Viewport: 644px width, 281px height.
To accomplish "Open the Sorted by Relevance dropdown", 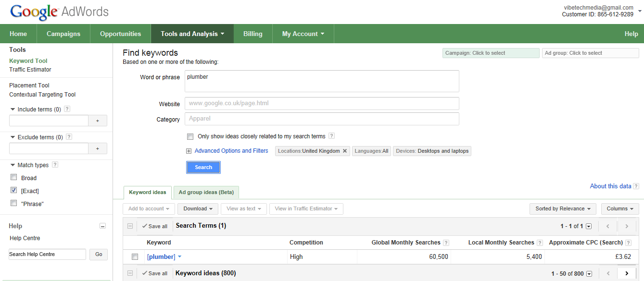I will pos(563,208).
